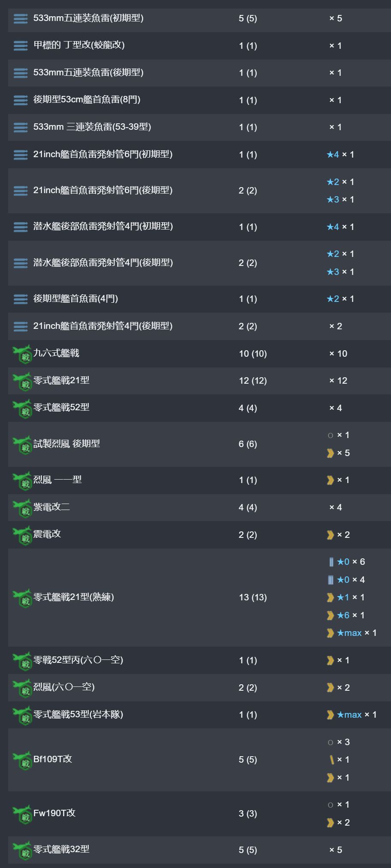Click the single yellow stripe icon for Bf109T改
Viewport: 391px width, 868px height.
(331, 760)
